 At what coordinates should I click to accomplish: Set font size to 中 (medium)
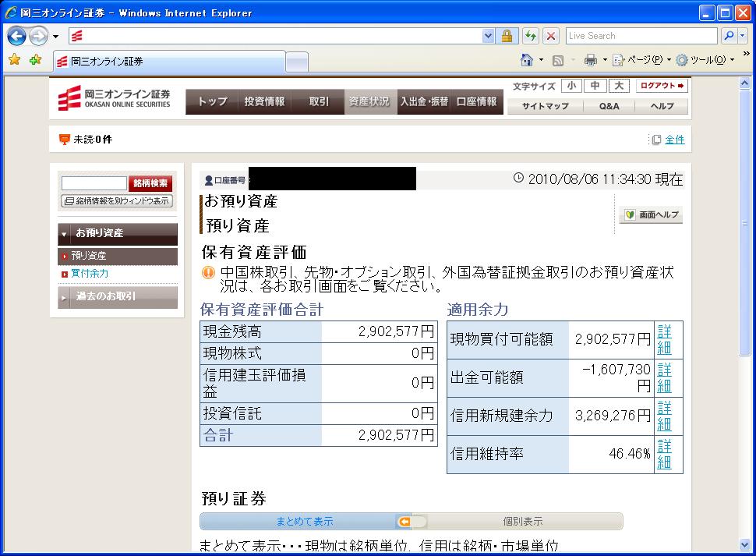pyautogui.click(x=595, y=86)
